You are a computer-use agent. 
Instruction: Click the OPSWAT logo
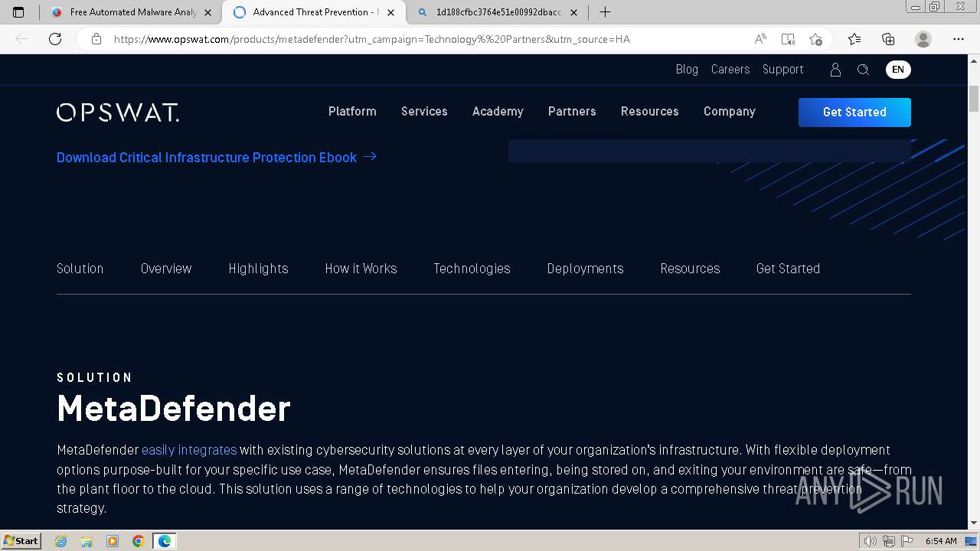coord(118,112)
